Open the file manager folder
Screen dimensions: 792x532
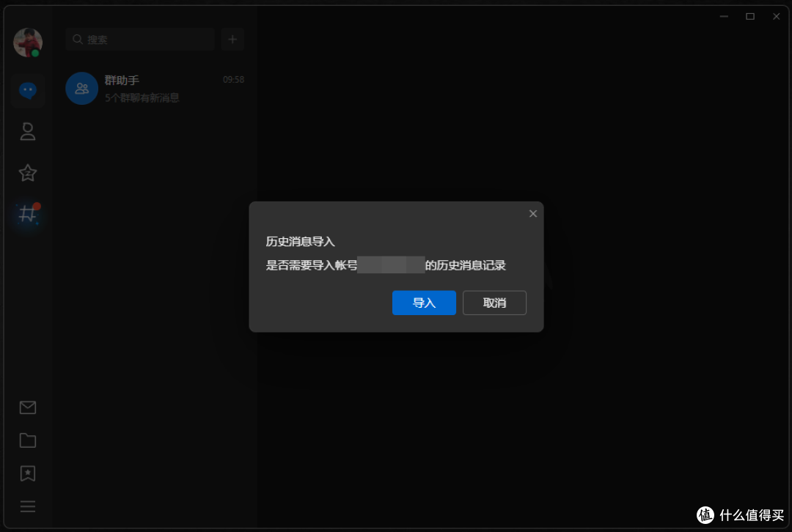[x=27, y=440]
